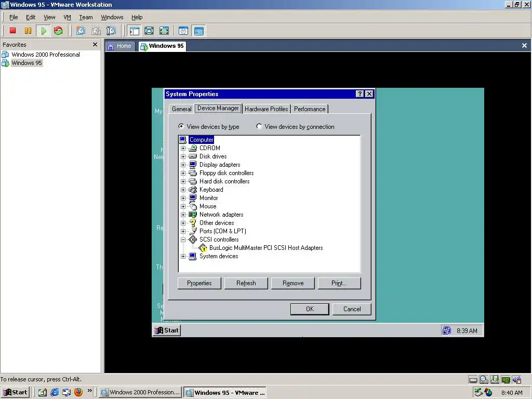Click the red Power Off button
532x399 pixels.
pyautogui.click(x=13, y=31)
